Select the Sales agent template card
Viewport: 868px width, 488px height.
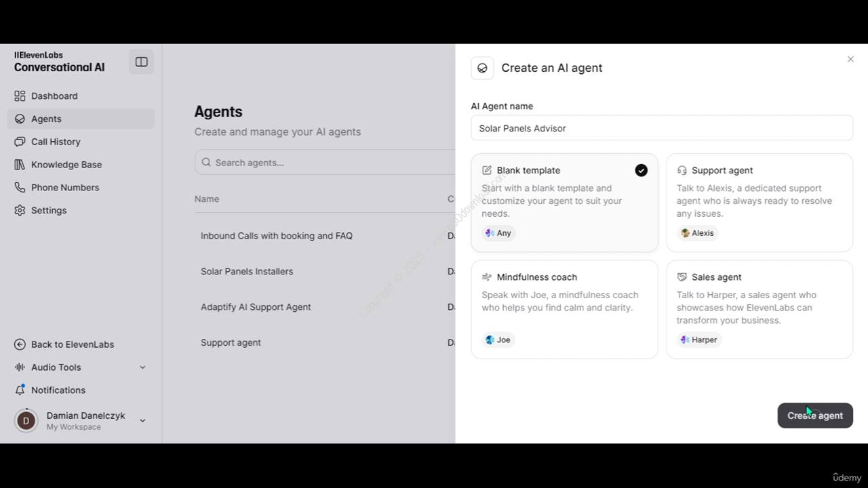coord(759,309)
